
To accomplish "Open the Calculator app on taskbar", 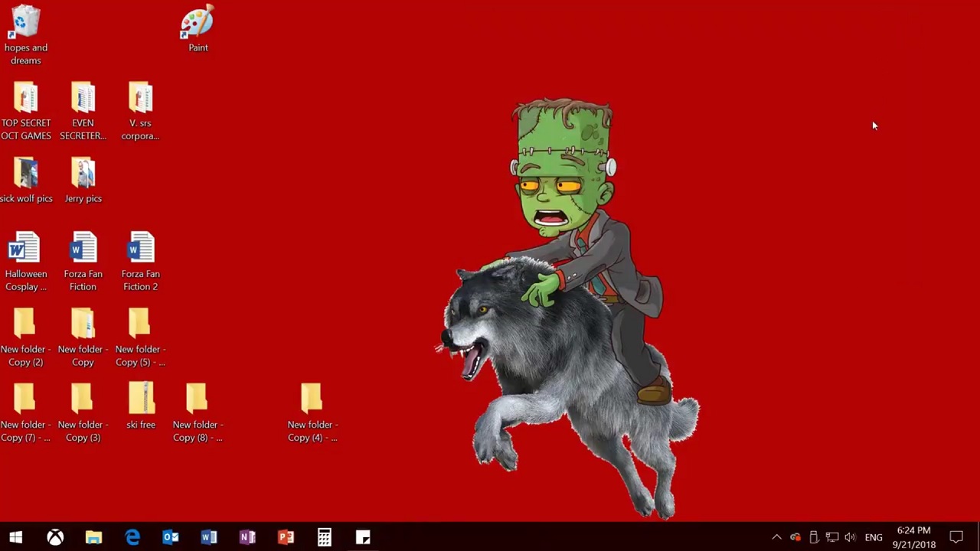I will [325, 537].
